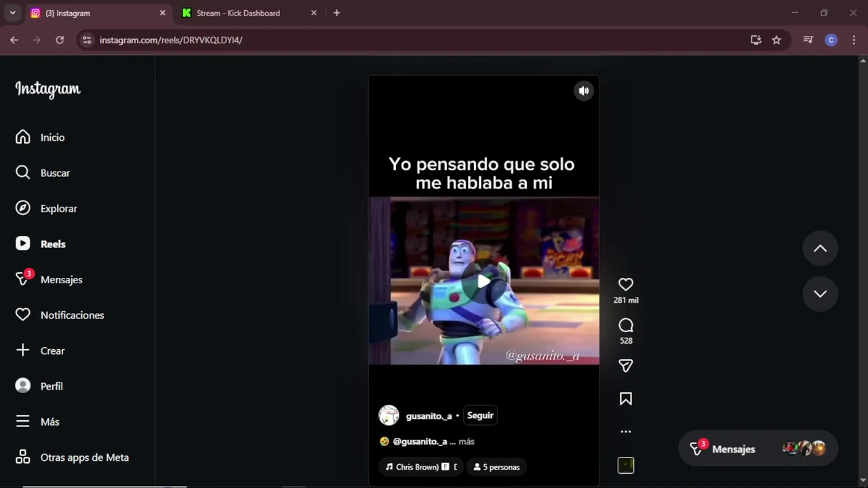Toggle reel audio speaker button

coord(584,91)
